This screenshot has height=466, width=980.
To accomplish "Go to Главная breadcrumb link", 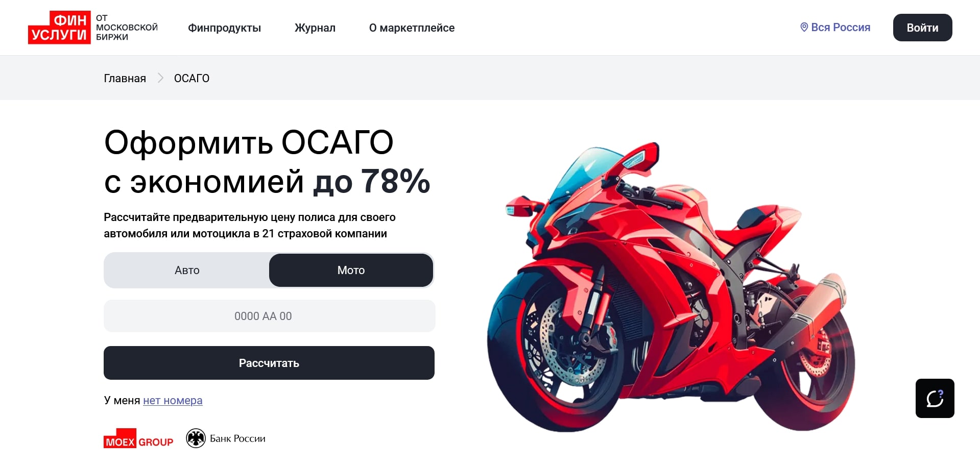I will click(x=125, y=78).
